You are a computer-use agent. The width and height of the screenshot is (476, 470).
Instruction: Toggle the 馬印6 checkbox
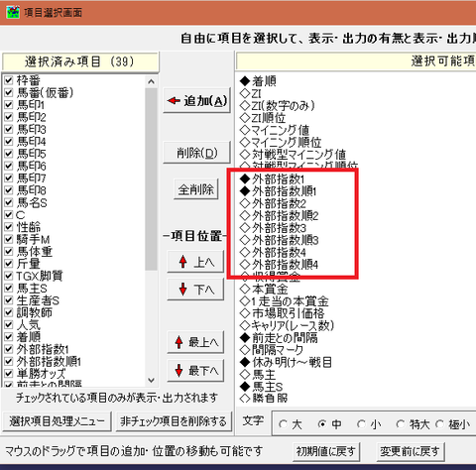pyautogui.click(x=9, y=166)
